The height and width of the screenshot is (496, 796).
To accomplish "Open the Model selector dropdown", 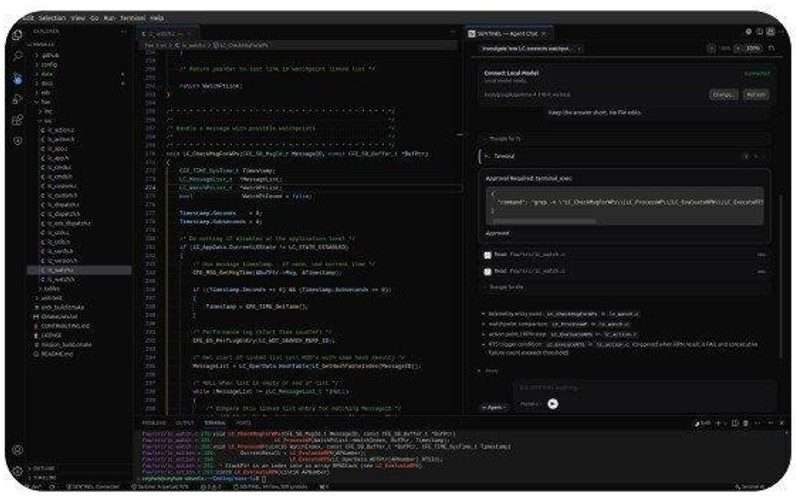I will [530, 404].
